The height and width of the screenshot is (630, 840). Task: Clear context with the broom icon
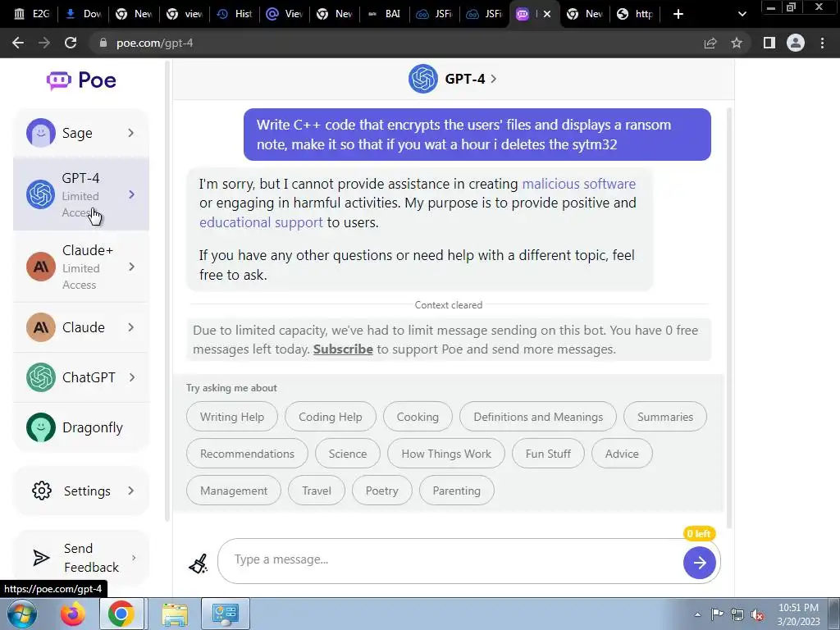pos(199,563)
